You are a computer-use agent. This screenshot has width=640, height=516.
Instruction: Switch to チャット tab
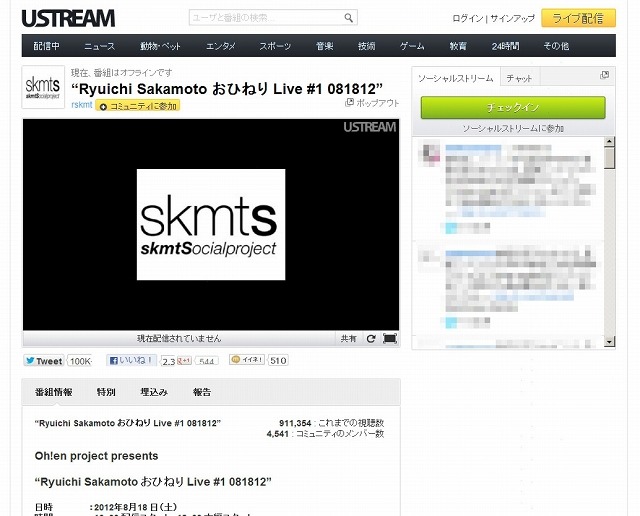tap(519, 78)
